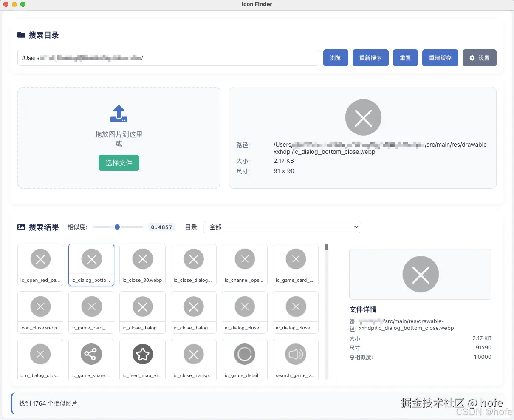Image resolution: width=514 pixels, height=420 pixels.
Task: Click the 浏览 button
Action: point(336,58)
